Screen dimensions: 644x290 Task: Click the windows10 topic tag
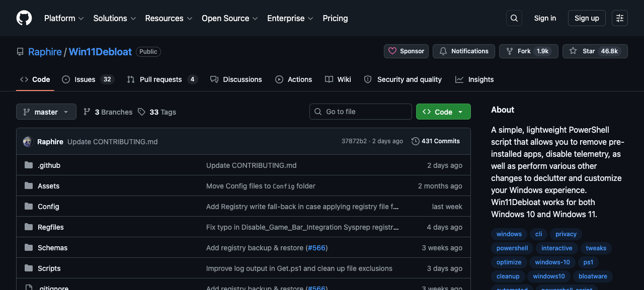[549, 276]
